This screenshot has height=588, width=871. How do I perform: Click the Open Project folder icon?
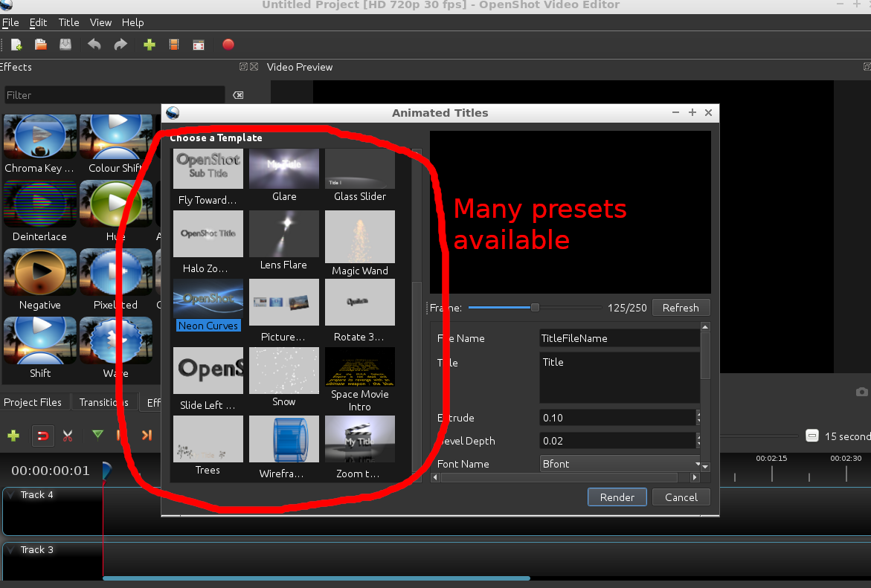[x=41, y=45]
